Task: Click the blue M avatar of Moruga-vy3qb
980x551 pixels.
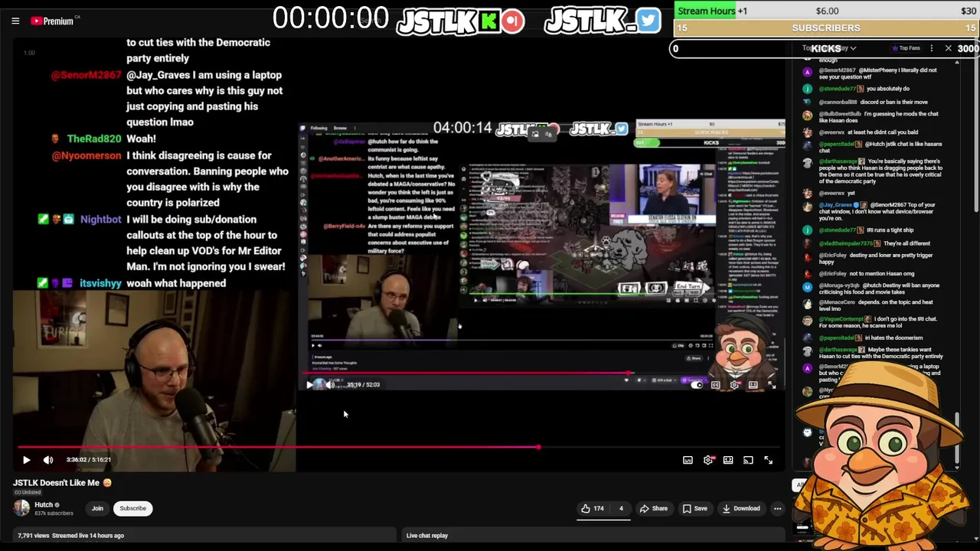Action: pos(807,287)
